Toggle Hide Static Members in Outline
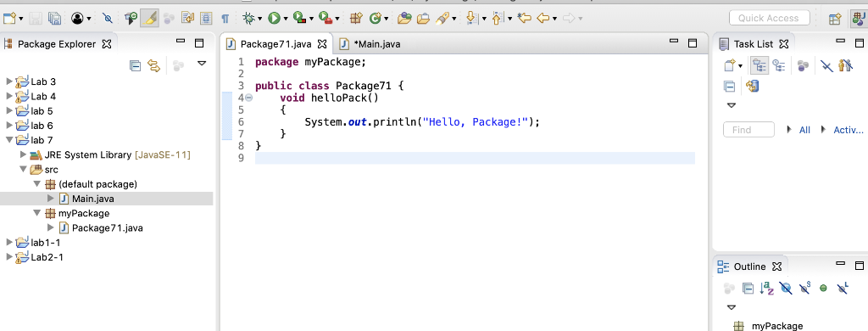Image resolution: width=868 pixels, height=331 pixels. tap(805, 289)
